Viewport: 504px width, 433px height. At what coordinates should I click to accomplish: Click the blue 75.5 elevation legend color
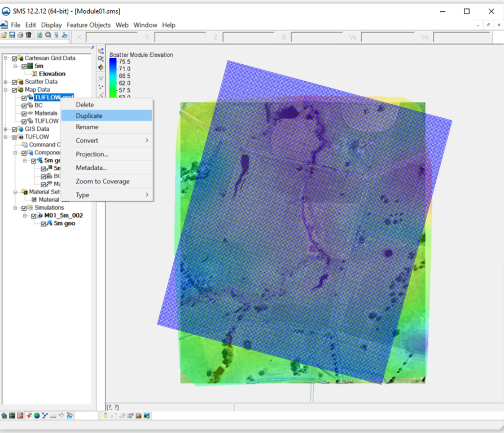click(113, 62)
